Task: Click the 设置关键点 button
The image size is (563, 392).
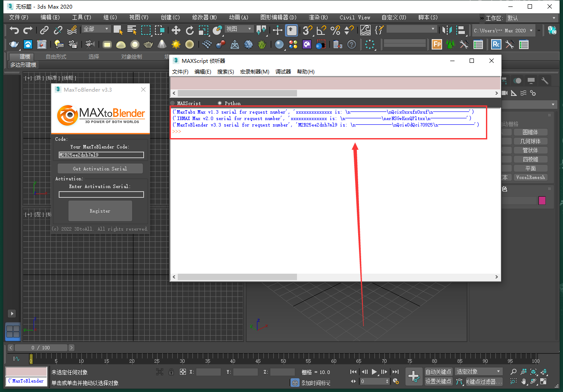Action: (x=439, y=381)
